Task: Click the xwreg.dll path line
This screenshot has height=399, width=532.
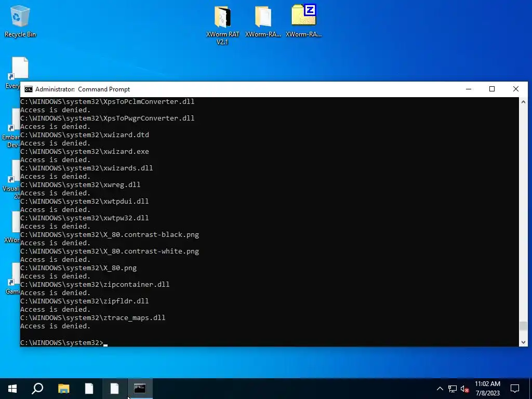Action: pyautogui.click(x=80, y=184)
